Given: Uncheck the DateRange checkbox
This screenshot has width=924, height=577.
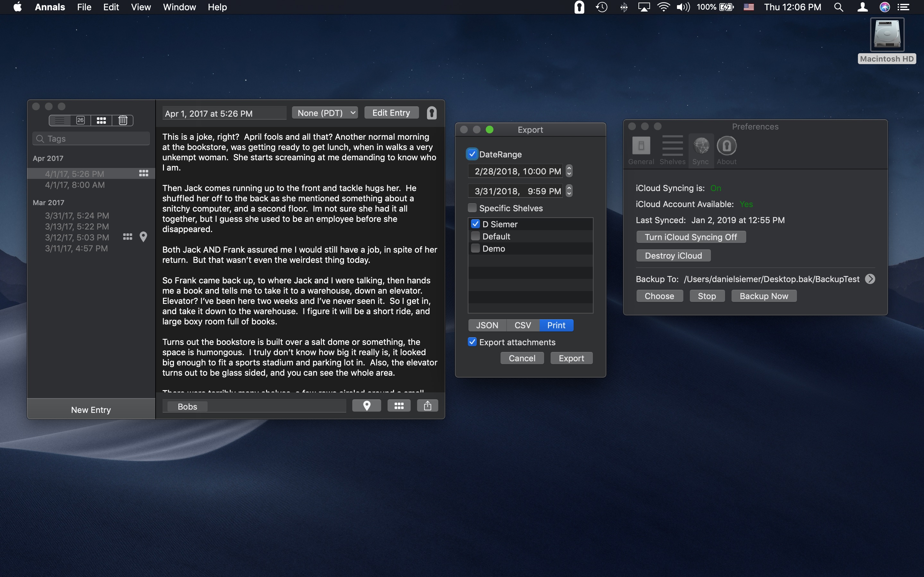Looking at the screenshot, I should tap(472, 154).
